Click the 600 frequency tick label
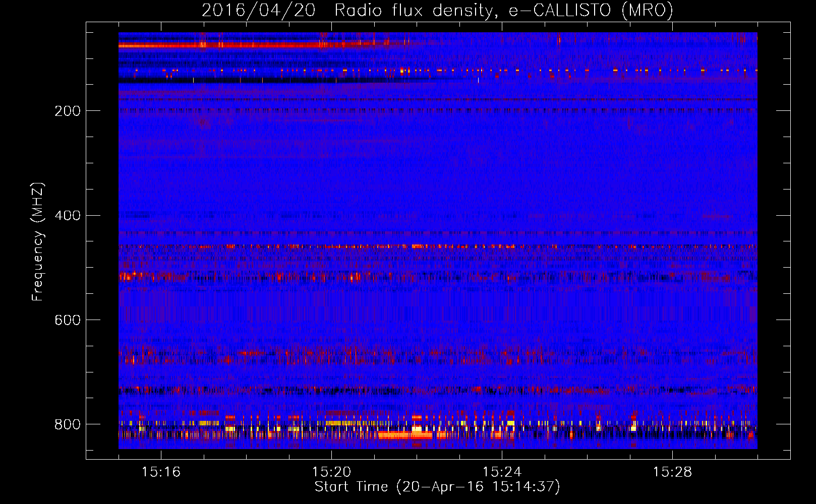 click(68, 320)
